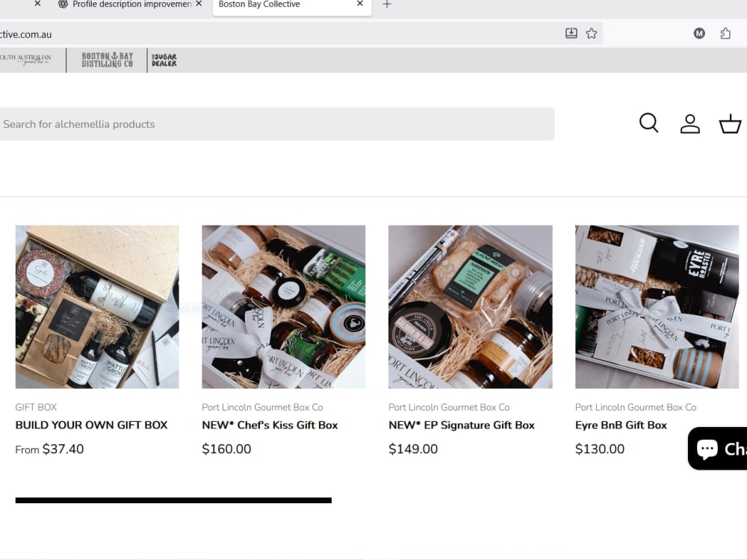This screenshot has height=560, width=747.
Task: Open Eyre BnB Gift Box title link
Action: tap(621, 426)
